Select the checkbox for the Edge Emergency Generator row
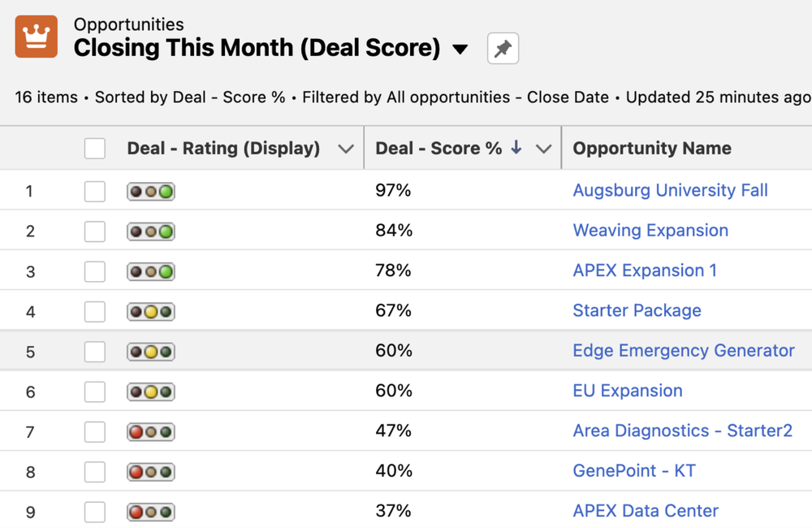The width and height of the screenshot is (812, 528). point(95,352)
